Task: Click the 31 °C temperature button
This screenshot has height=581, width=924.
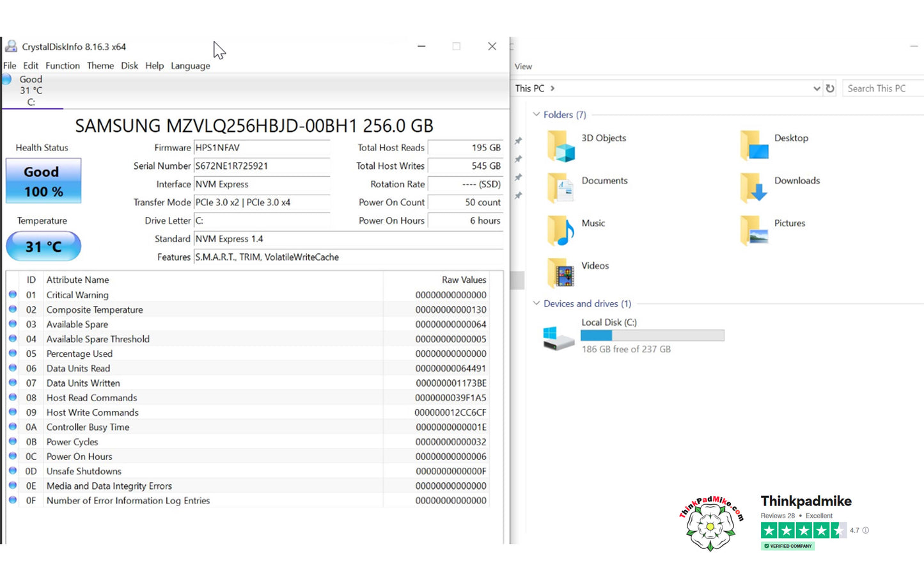Action: coord(43,246)
